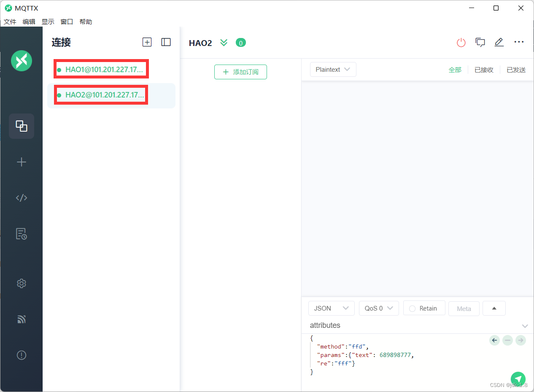Open the Script page code icon
The image size is (534, 392).
[x=22, y=198]
